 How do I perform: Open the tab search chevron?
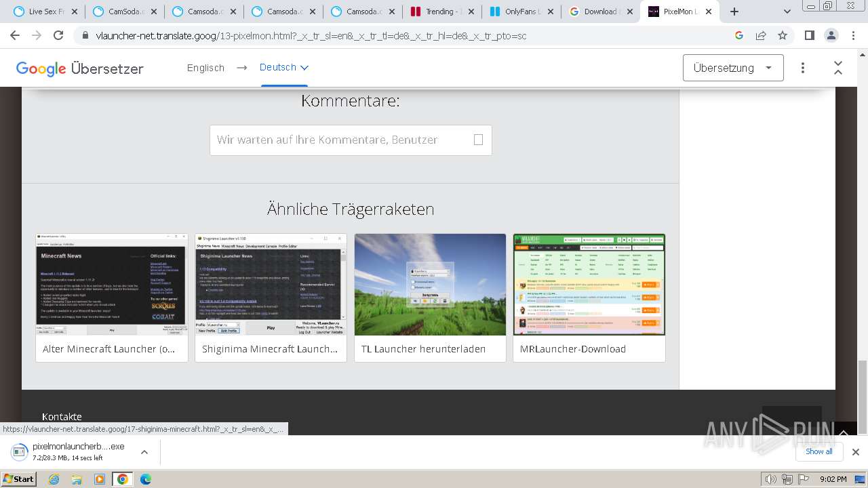point(787,12)
